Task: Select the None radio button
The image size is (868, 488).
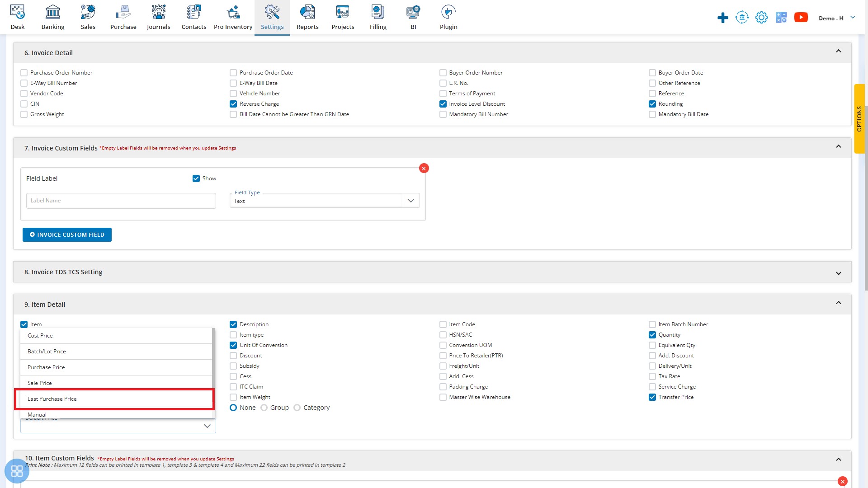Action: point(233,408)
